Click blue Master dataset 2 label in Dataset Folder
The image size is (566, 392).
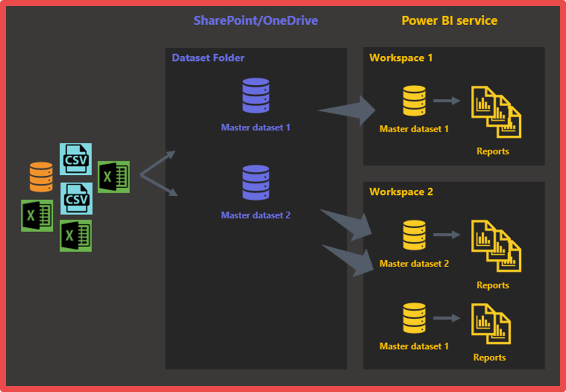[x=255, y=215]
